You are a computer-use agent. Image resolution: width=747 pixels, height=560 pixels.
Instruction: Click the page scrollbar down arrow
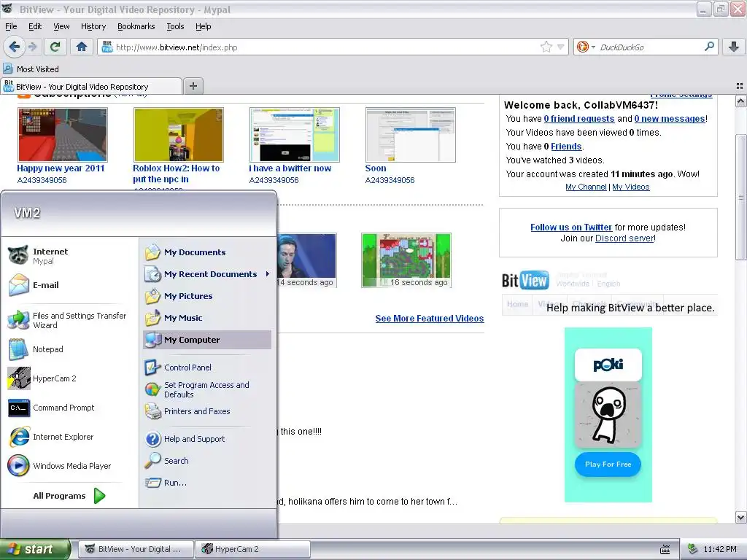[740, 517]
